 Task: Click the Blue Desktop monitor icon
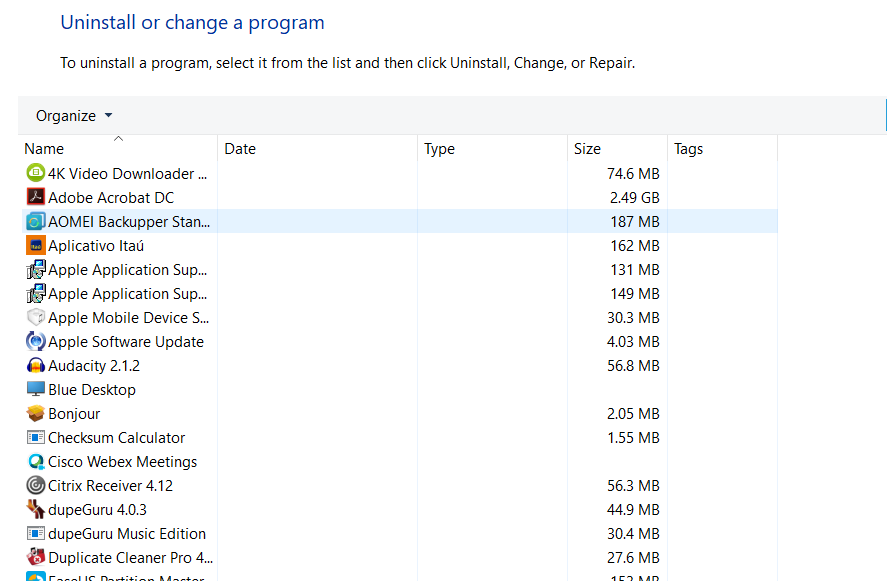tap(36, 389)
